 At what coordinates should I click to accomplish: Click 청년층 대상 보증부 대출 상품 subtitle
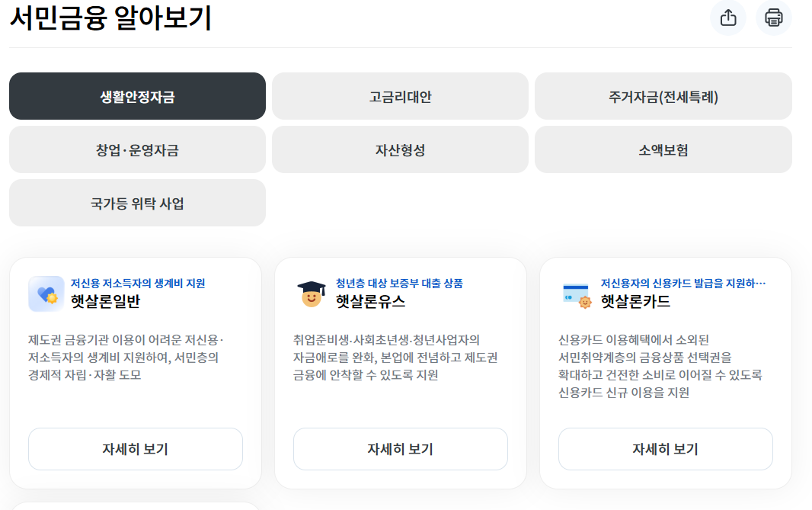coord(399,283)
